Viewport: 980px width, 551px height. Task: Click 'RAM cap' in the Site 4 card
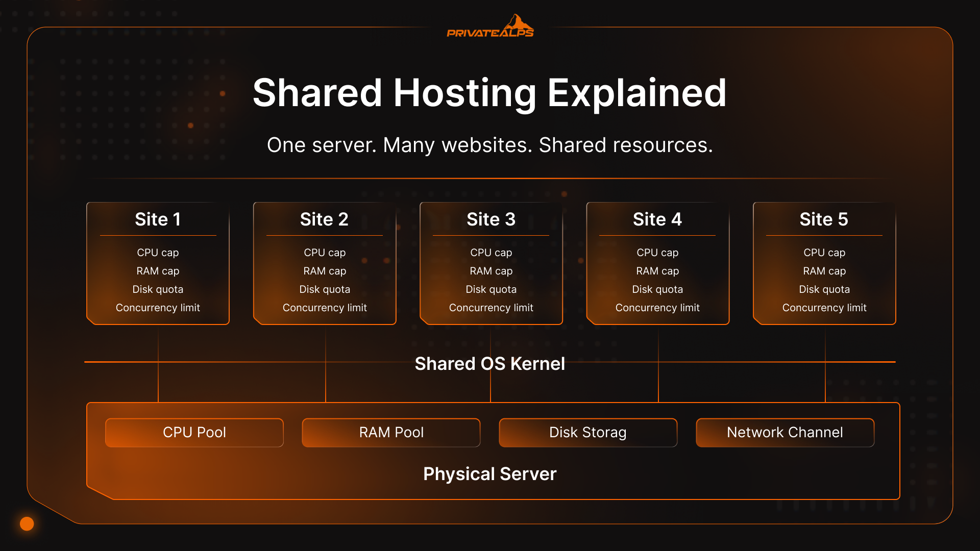(657, 271)
